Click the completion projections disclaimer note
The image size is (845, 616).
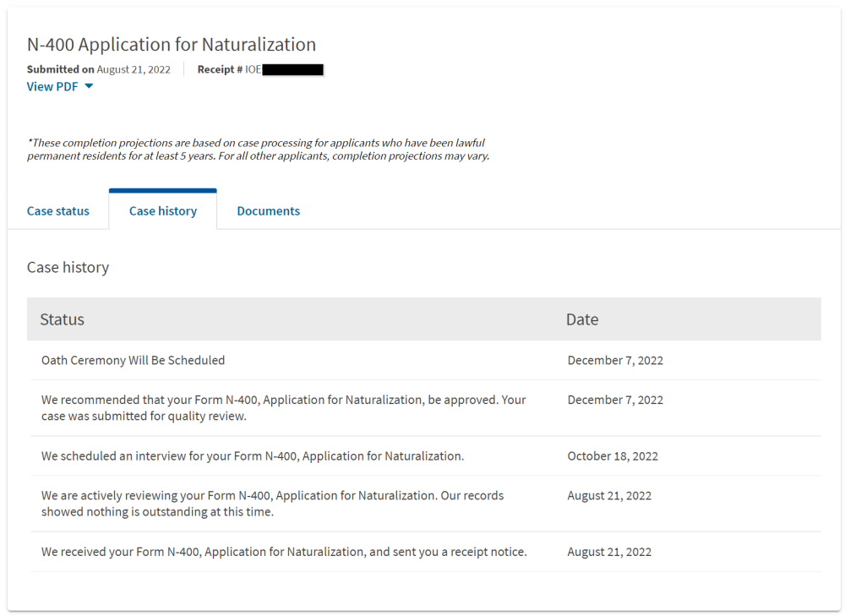tap(258, 150)
